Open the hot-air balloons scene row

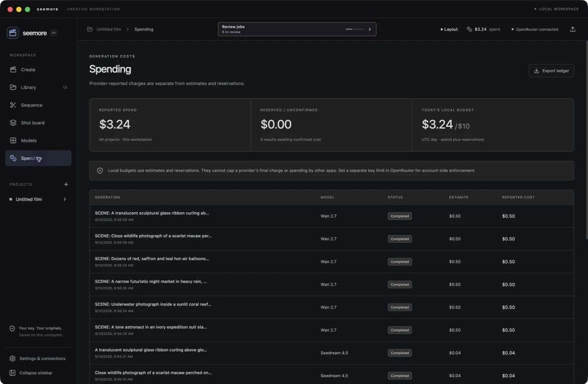(331, 262)
